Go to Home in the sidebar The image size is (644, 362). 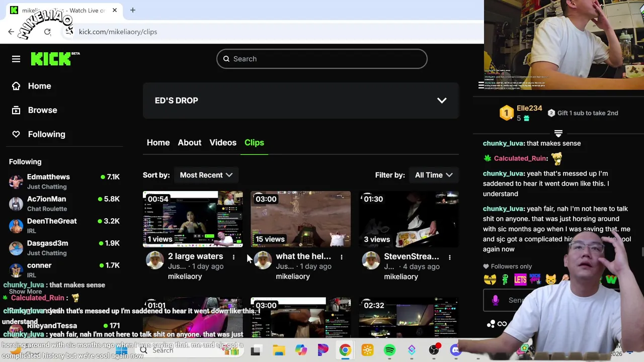39,86
